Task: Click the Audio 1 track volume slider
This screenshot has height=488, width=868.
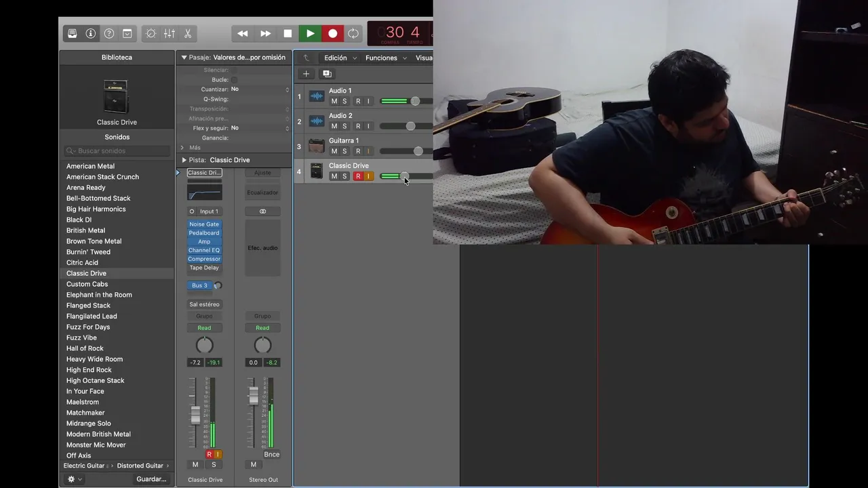Action: (406, 101)
